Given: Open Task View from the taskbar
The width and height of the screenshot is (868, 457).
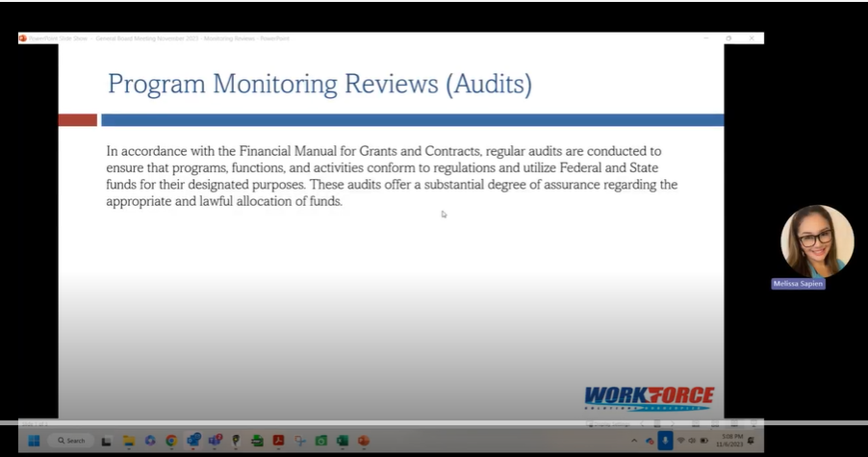Looking at the screenshot, I should pyautogui.click(x=106, y=441).
